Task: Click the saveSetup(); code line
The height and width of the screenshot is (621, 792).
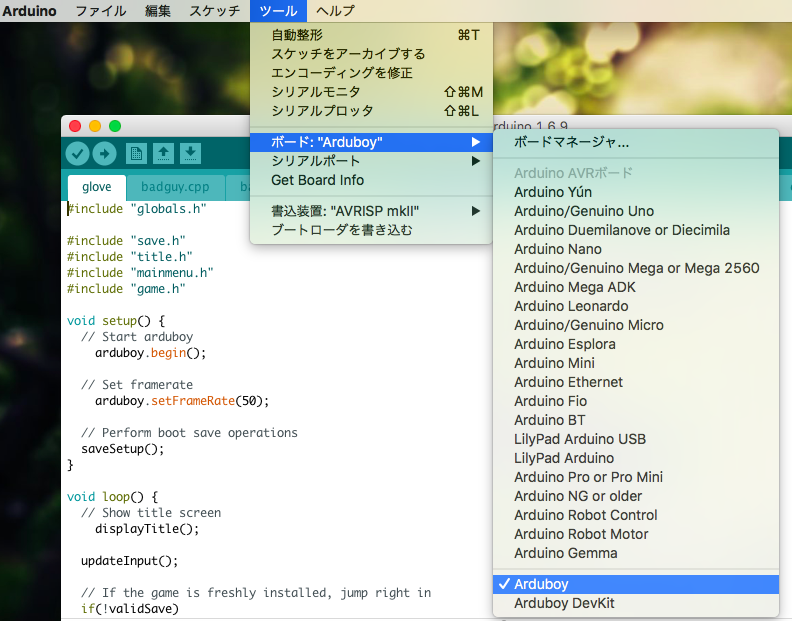Action: [x=123, y=449]
